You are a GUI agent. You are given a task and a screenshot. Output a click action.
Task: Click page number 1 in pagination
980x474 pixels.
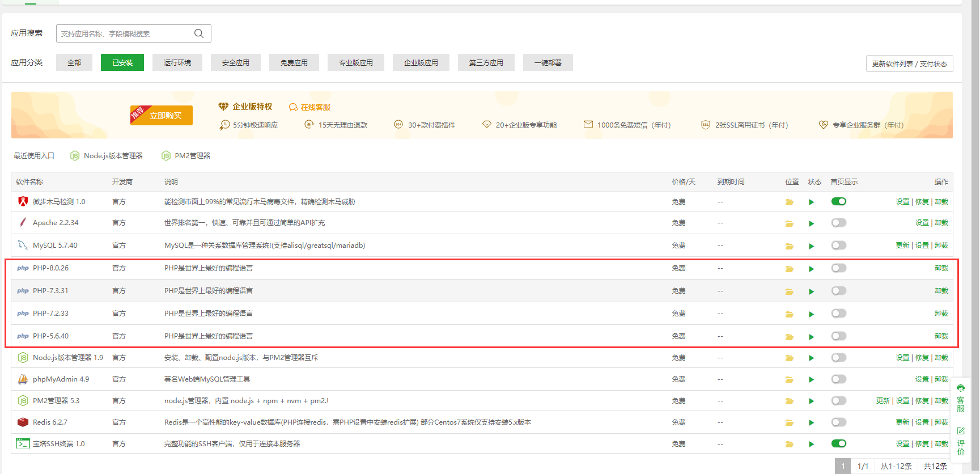tap(843, 466)
